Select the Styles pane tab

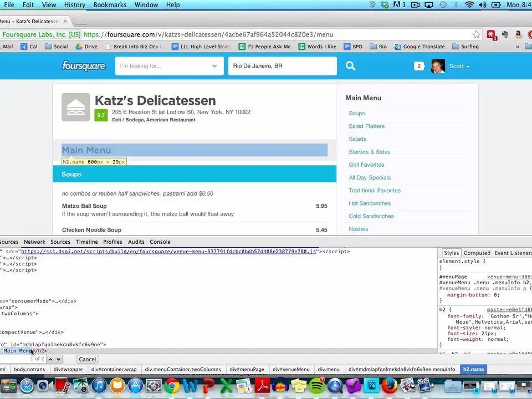point(451,253)
